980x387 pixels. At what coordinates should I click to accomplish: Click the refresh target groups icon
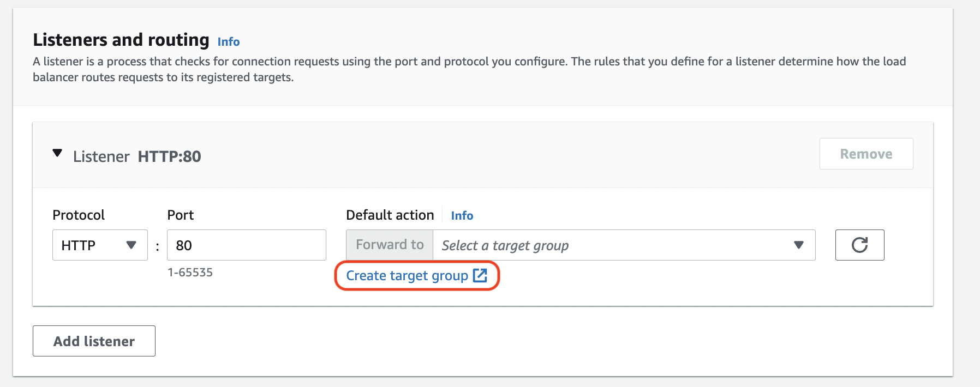(860, 245)
